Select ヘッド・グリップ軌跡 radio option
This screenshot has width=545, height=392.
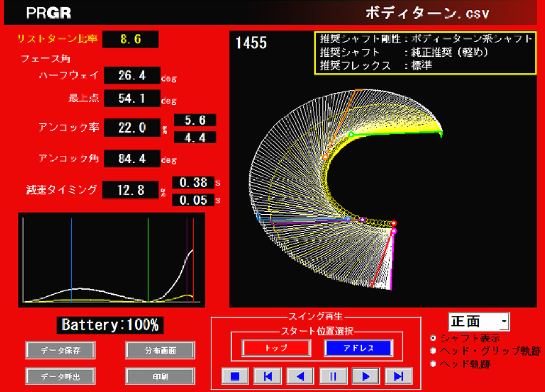[x=433, y=351]
